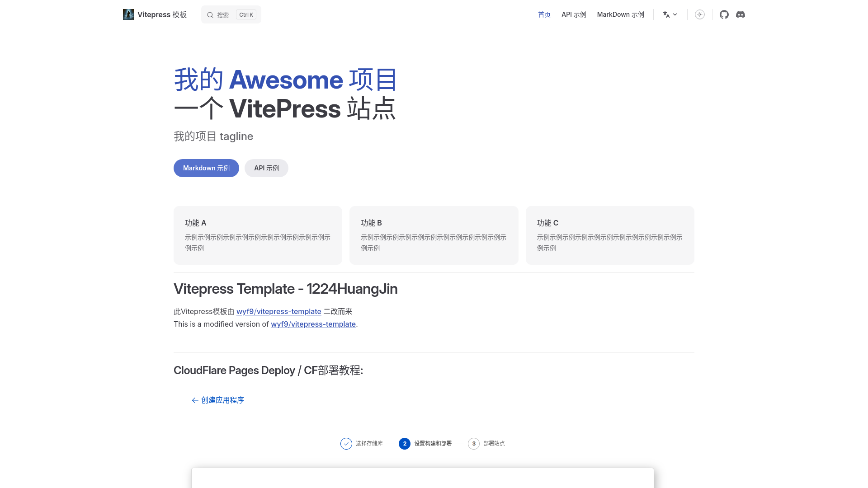Open wyf9/vitepress-template link in Chinese line
868x488 pixels.
[x=278, y=311]
